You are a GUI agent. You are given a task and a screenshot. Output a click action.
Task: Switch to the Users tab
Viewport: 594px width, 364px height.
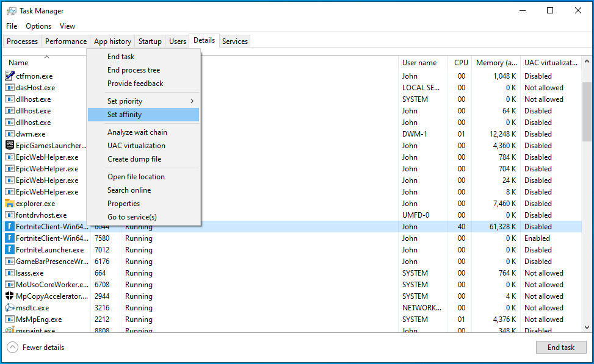pyautogui.click(x=178, y=41)
